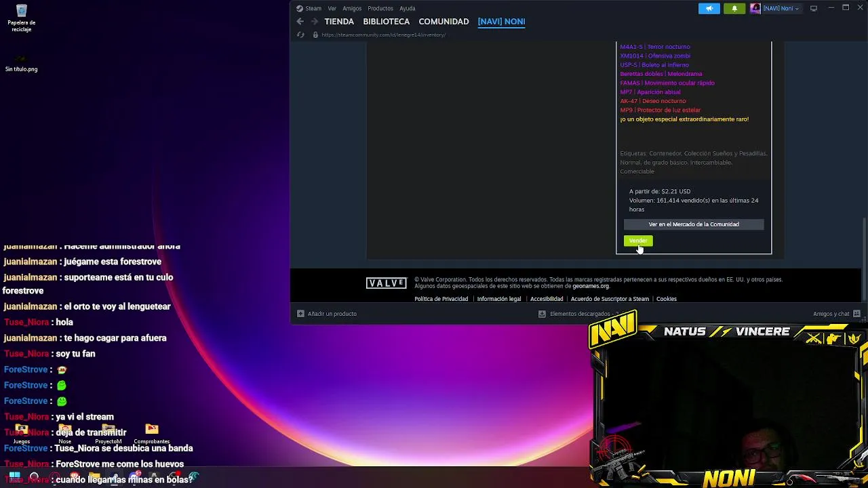Click the Volumen 161,414 vendido(s) text
868x488 pixels.
(694, 205)
